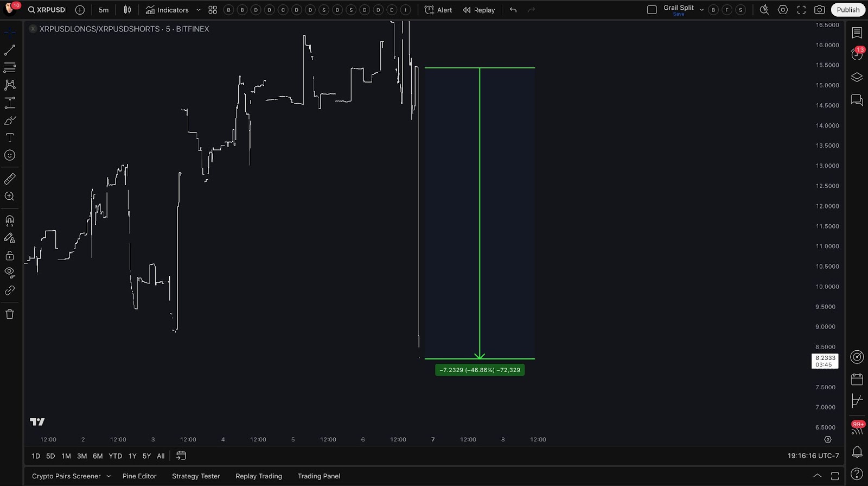Select the ruler measure tool
This screenshot has height=486, width=868.
point(10,179)
